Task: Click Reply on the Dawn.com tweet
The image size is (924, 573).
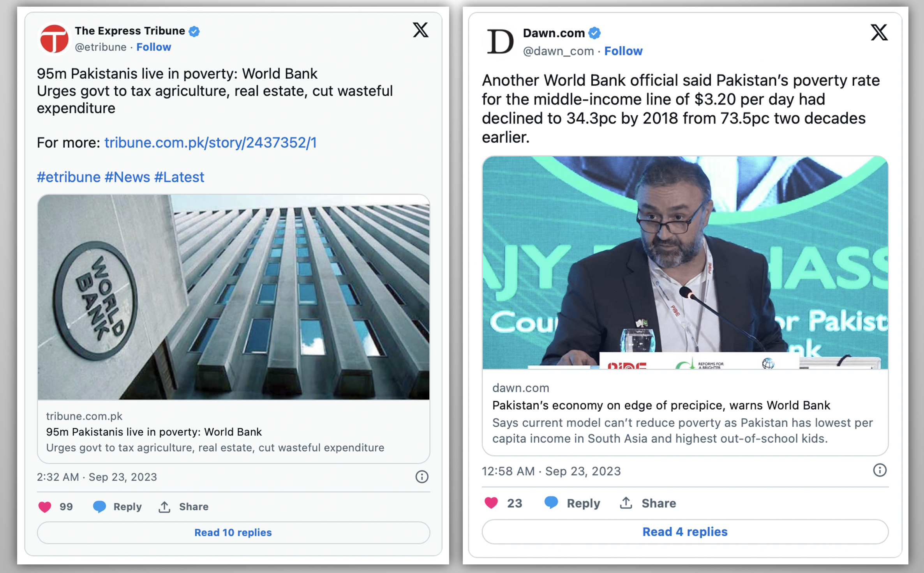Action: click(572, 503)
